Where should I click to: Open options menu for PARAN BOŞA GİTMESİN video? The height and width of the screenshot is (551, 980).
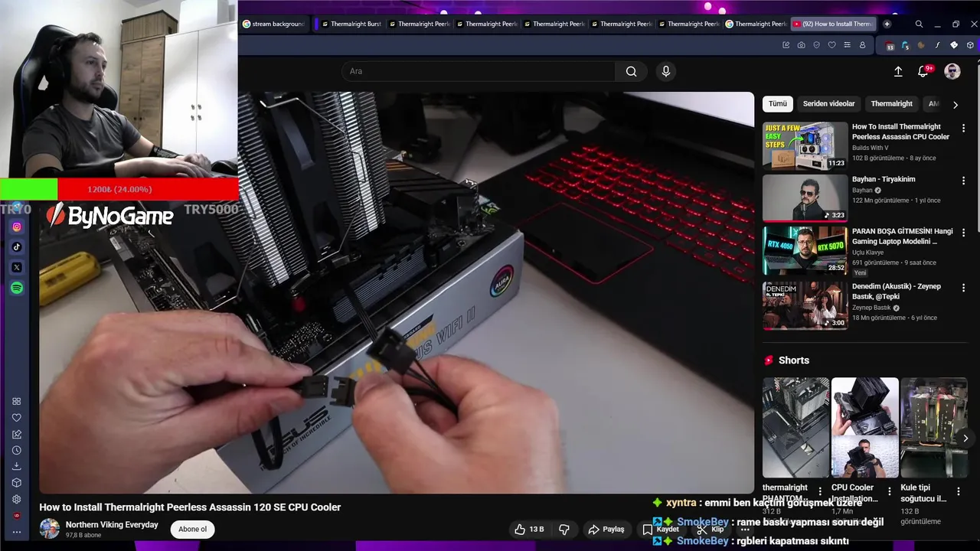(963, 233)
